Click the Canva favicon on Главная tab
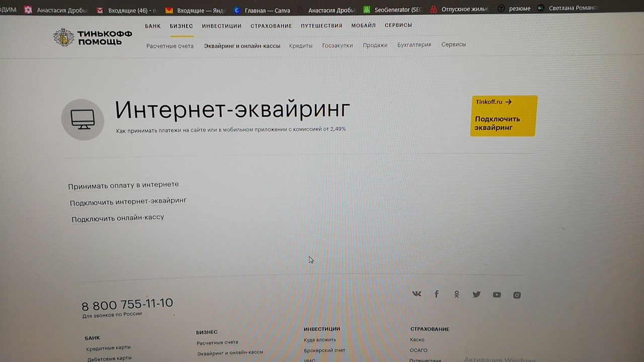Screen dimensions: 644x362 236,10
